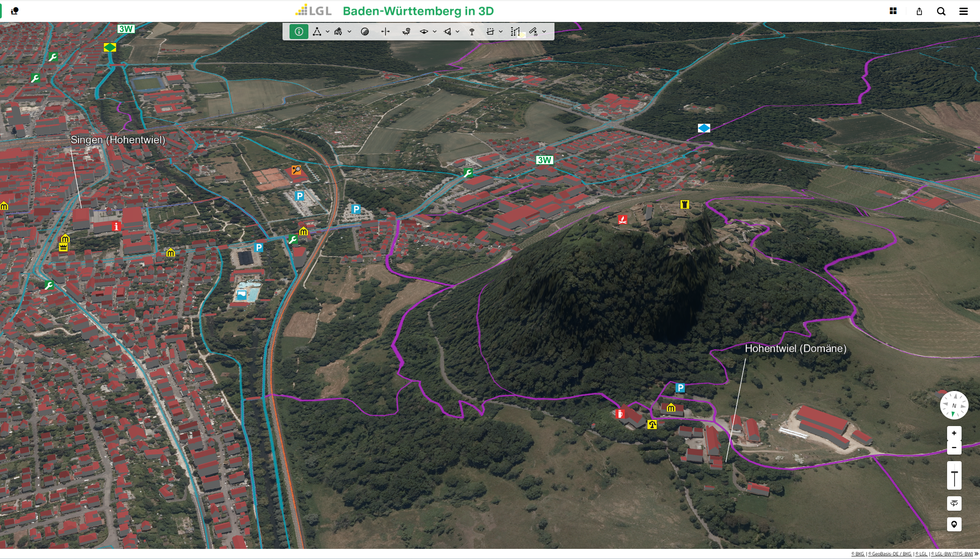
Task: Open the search magnifier
Action: pyautogui.click(x=941, y=11)
